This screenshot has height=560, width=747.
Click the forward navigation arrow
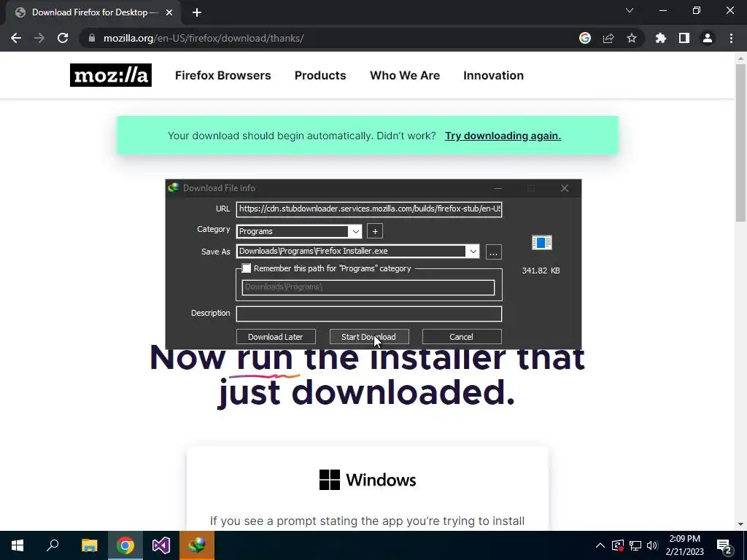pos(39,38)
